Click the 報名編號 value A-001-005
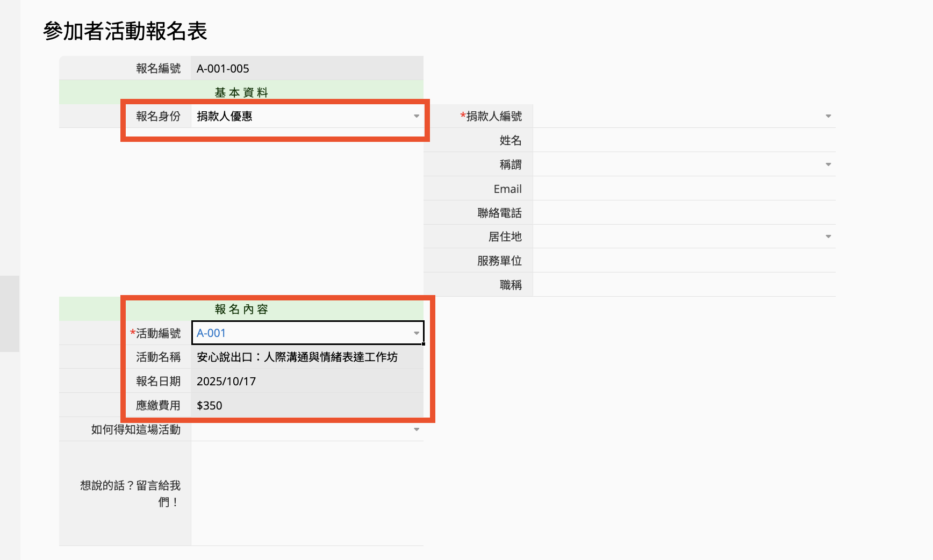The image size is (933, 560). click(x=307, y=68)
